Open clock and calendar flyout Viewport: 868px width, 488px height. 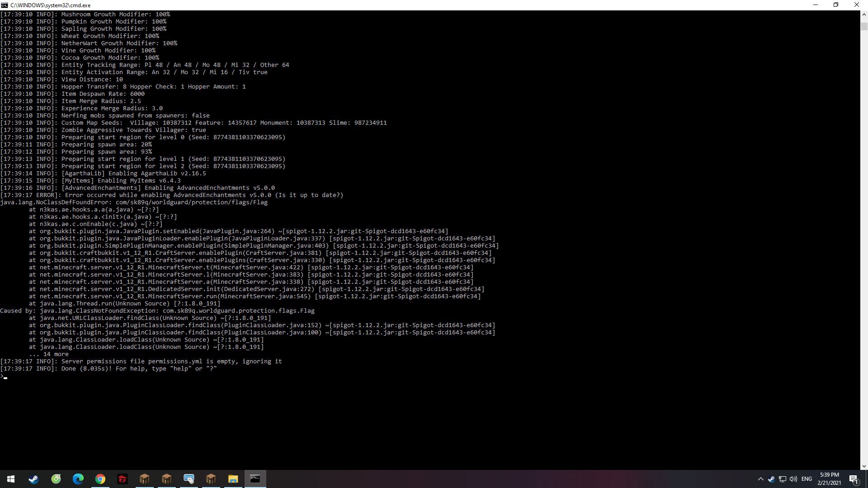[x=829, y=479]
